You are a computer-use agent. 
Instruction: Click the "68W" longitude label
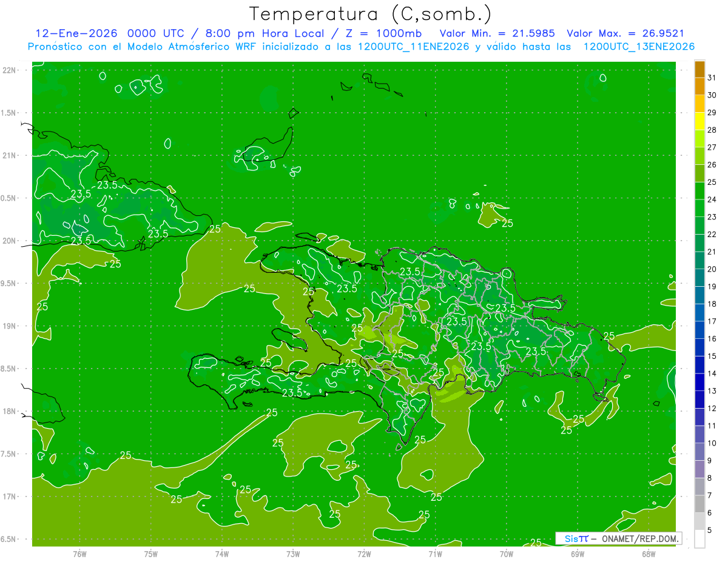[x=649, y=554]
